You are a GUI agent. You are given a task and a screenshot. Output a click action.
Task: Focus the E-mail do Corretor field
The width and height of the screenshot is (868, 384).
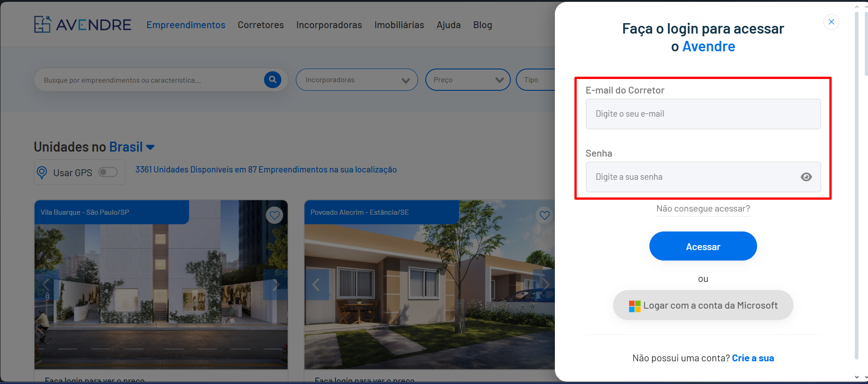click(703, 114)
